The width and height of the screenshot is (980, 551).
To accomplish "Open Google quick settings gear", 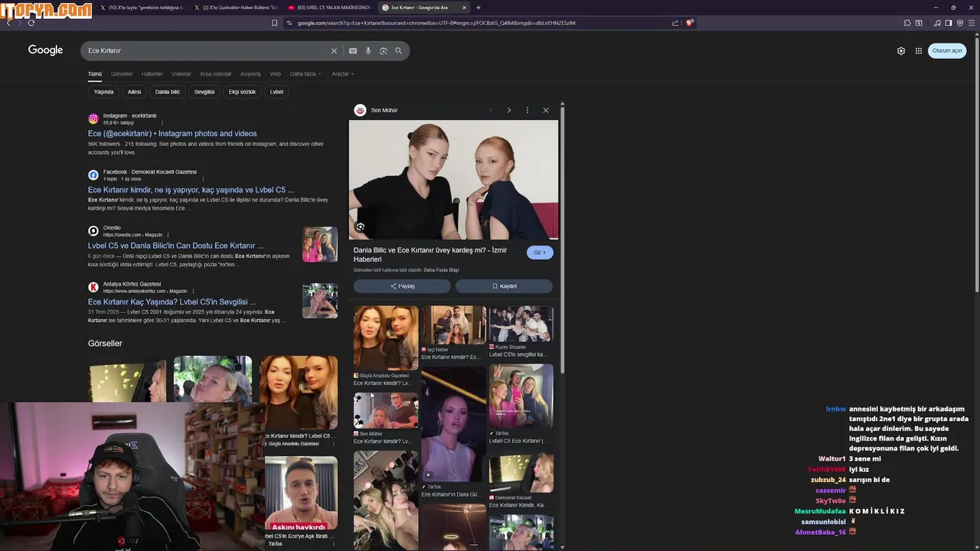I will tap(901, 51).
